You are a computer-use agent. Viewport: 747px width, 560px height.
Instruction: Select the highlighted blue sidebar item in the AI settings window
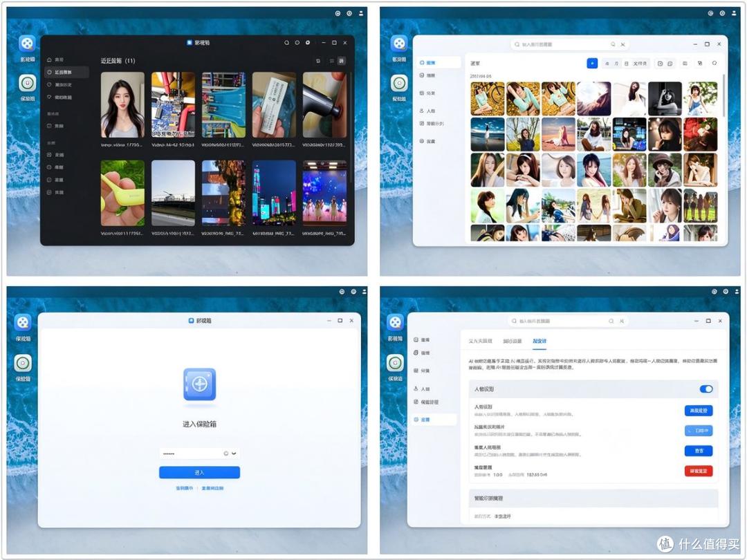(x=433, y=420)
